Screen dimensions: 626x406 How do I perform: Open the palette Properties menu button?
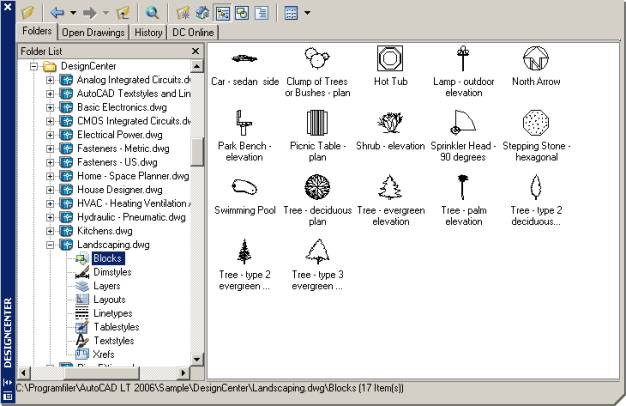pyautogui.click(x=8, y=396)
